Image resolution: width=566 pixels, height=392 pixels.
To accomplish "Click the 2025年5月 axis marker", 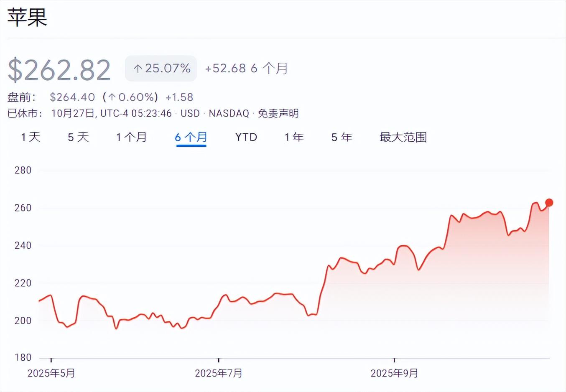I will [51, 373].
